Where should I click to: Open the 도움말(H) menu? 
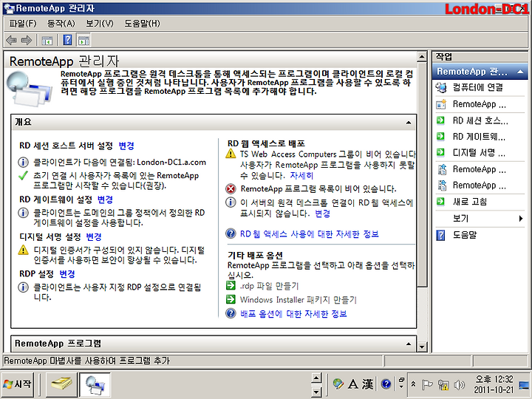(x=142, y=24)
